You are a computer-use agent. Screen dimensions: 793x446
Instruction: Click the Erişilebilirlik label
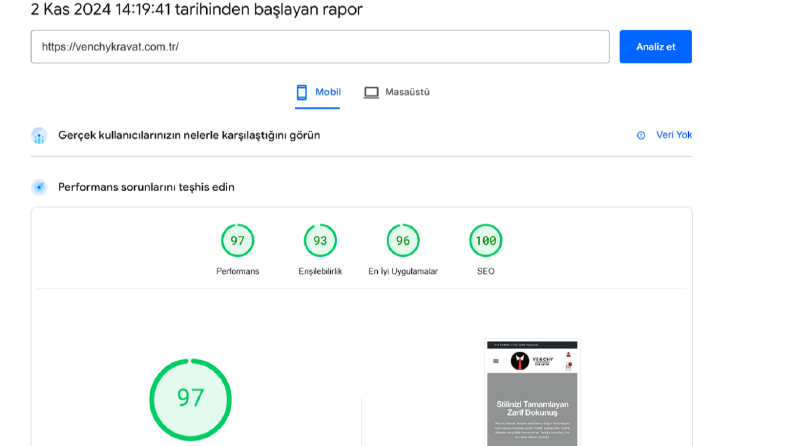click(320, 272)
